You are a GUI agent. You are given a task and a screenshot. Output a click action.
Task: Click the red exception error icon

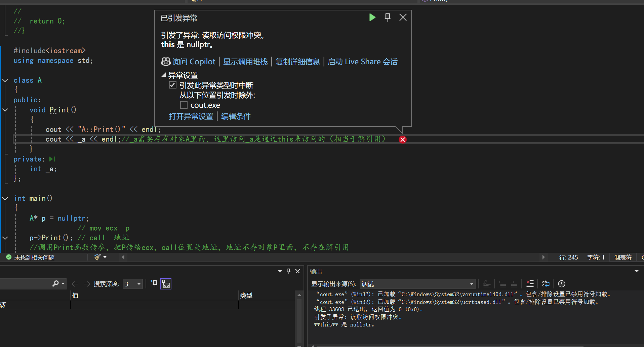pos(403,139)
